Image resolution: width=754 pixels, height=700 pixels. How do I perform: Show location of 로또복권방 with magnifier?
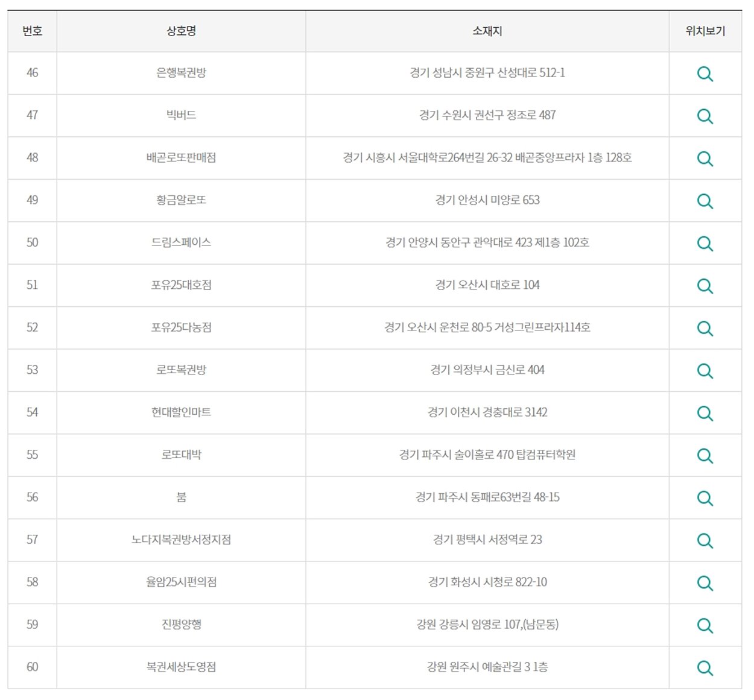coord(705,371)
